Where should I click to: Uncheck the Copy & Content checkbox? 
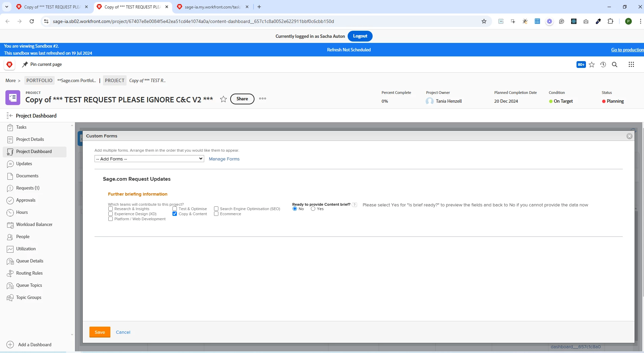click(x=175, y=214)
